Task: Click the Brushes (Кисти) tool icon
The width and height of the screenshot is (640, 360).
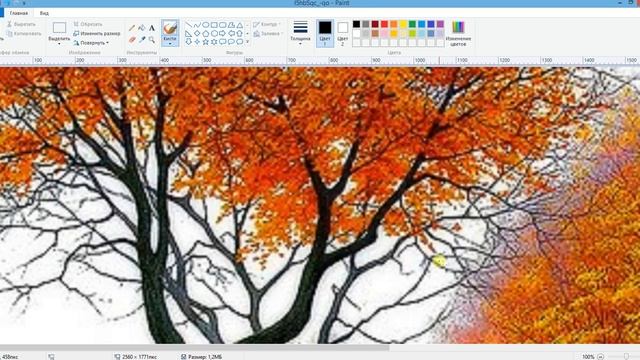Action: pos(170,28)
